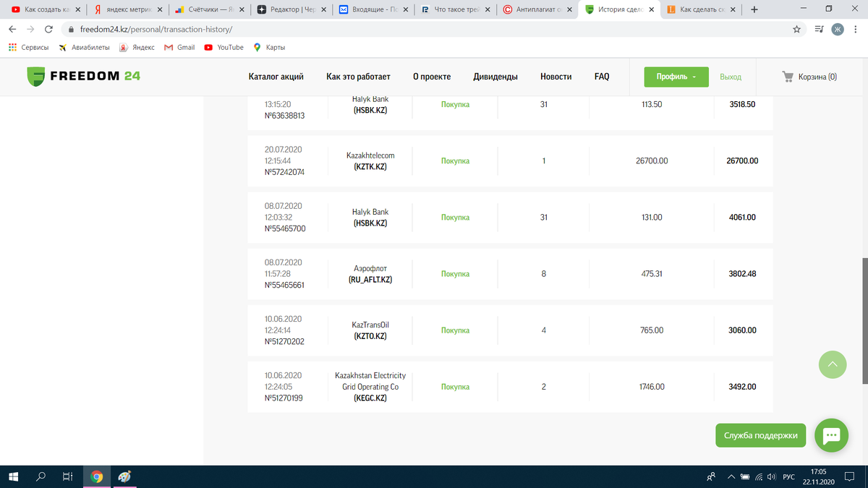Bookmark this page with star icon
868x488 pixels.
796,30
